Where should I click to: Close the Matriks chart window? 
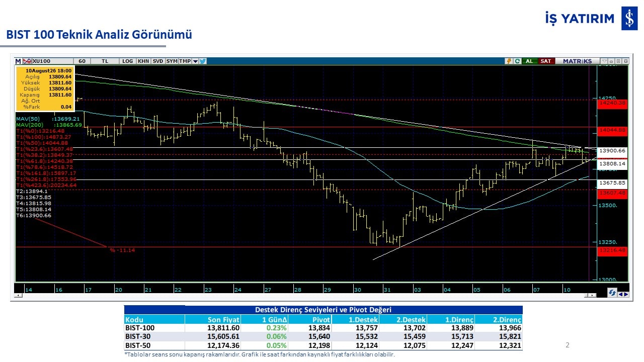click(x=625, y=61)
